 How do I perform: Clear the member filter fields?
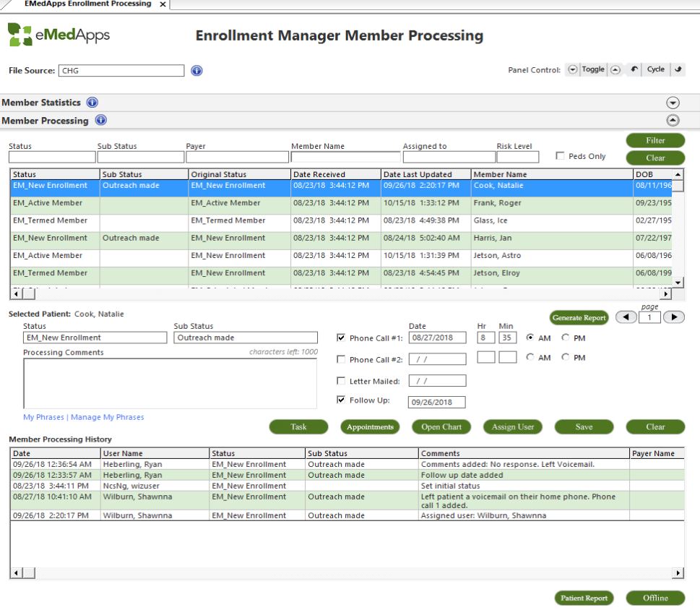[655, 158]
